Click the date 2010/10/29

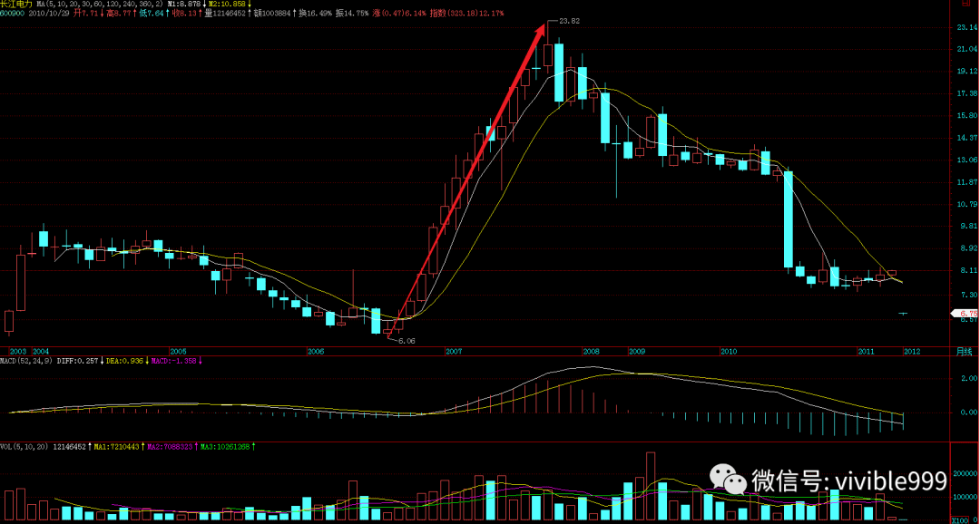click(x=49, y=13)
